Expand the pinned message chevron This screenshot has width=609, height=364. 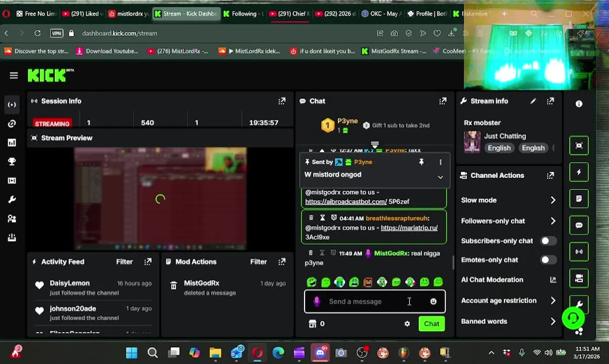[440, 177]
